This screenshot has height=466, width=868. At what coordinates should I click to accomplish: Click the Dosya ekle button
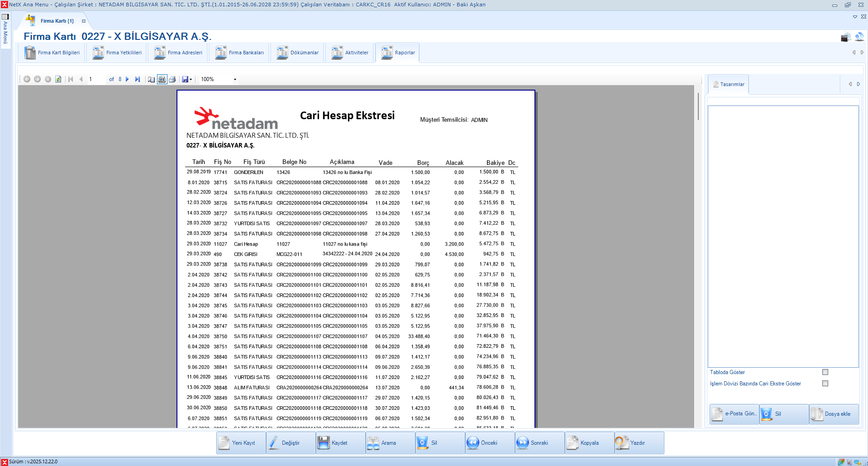click(x=834, y=413)
